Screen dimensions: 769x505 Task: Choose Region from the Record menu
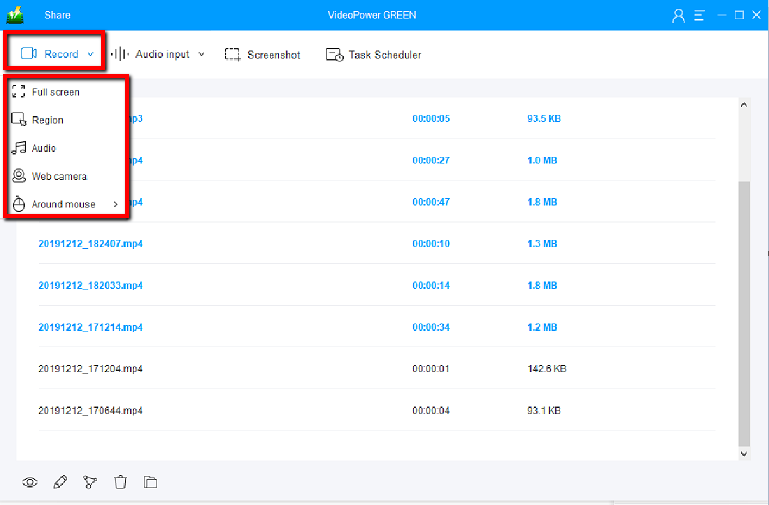[47, 120]
